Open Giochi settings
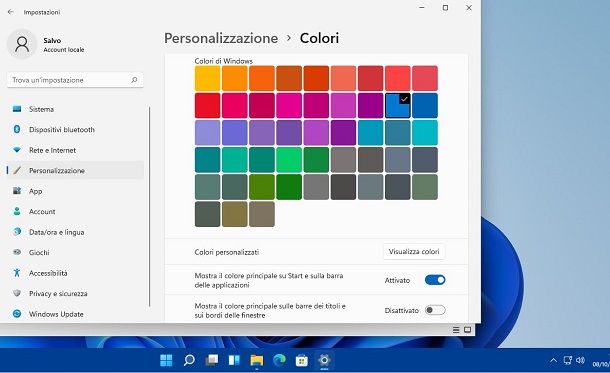 [75, 252]
